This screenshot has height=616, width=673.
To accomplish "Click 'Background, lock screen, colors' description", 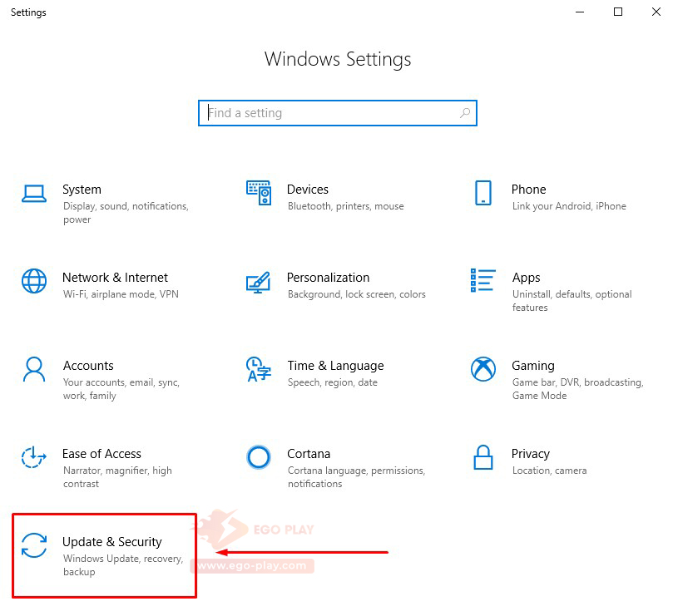I will [x=357, y=294].
